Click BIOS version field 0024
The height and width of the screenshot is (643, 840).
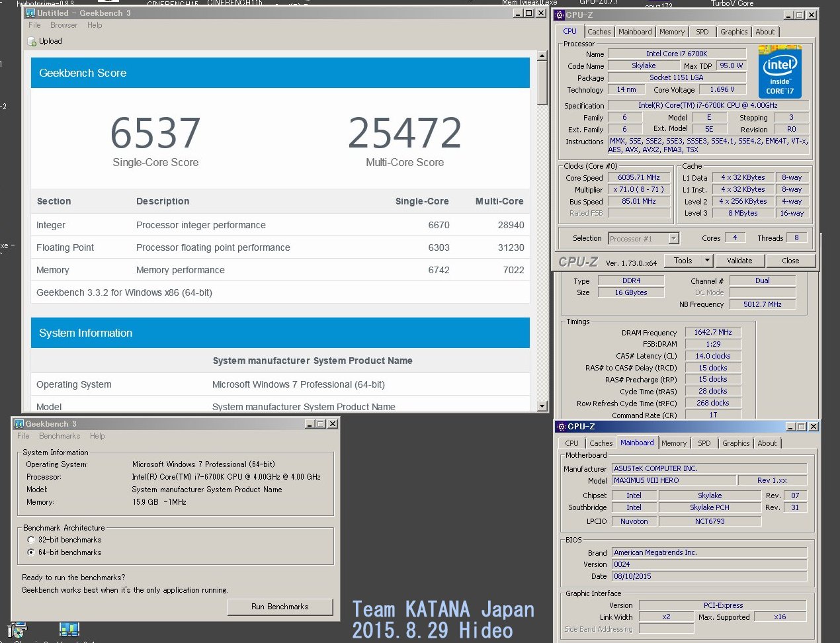coord(710,565)
